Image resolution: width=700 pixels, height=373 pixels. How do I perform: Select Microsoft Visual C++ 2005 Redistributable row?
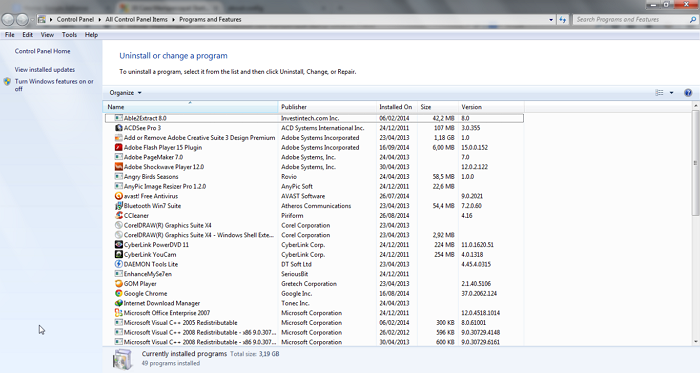[314, 323]
